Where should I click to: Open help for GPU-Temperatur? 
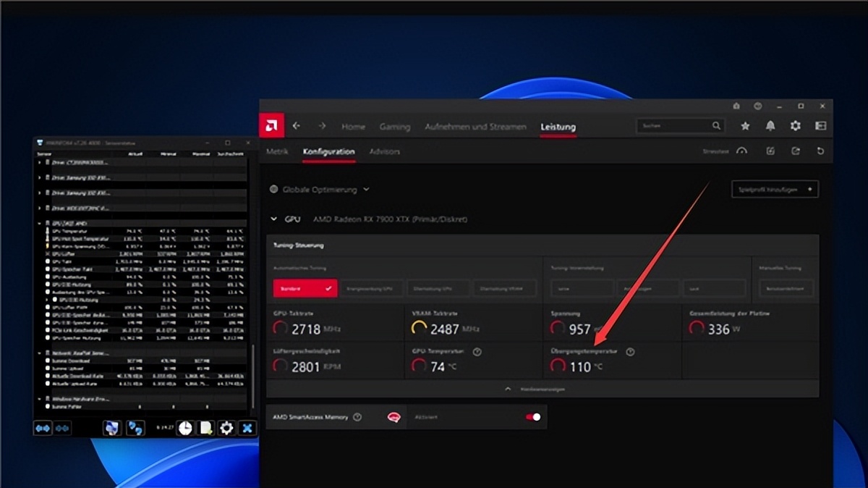477,352
